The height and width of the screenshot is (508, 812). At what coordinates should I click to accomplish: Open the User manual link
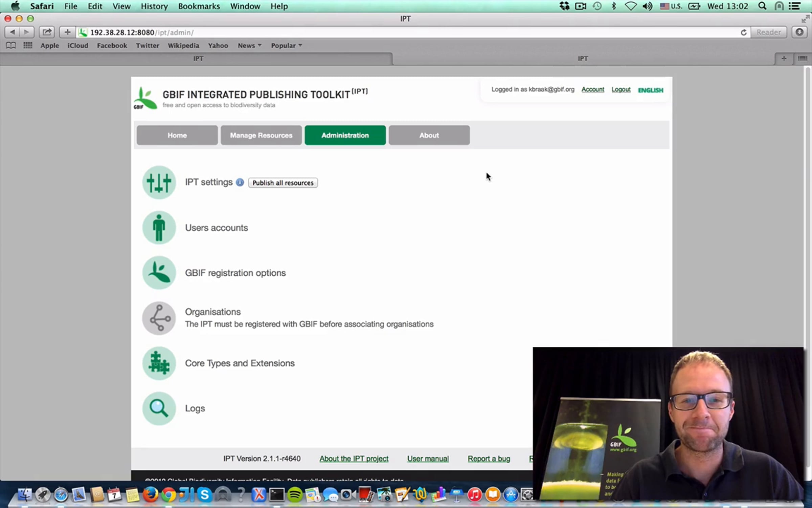pos(428,459)
